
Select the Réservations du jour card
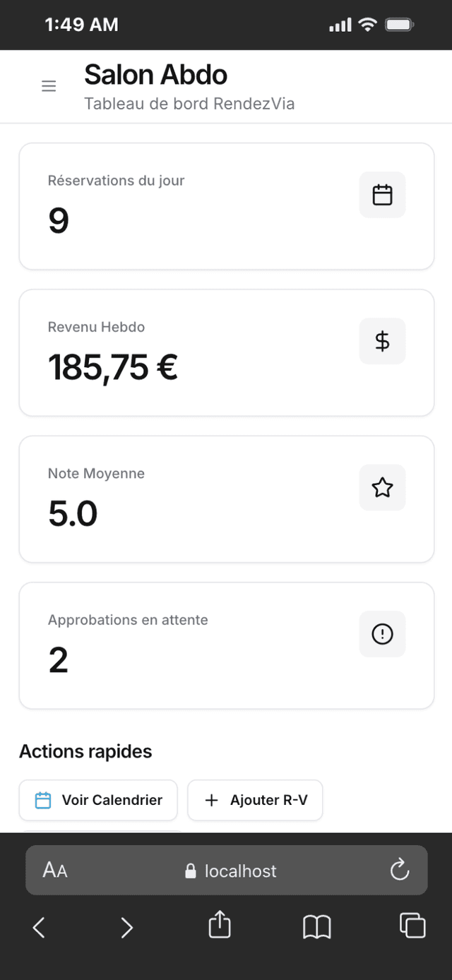227,206
